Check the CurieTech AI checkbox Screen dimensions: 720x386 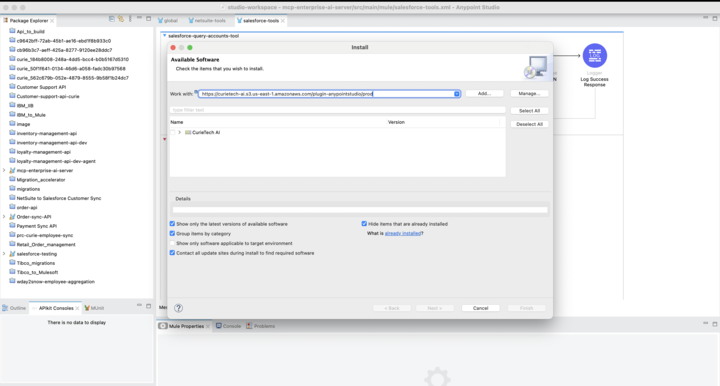coord(173,132)
